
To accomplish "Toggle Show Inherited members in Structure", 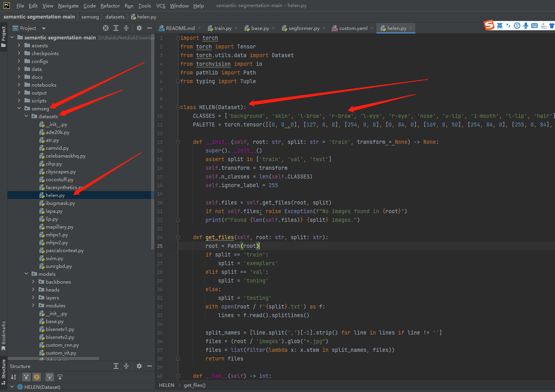I will pos(26,377).
